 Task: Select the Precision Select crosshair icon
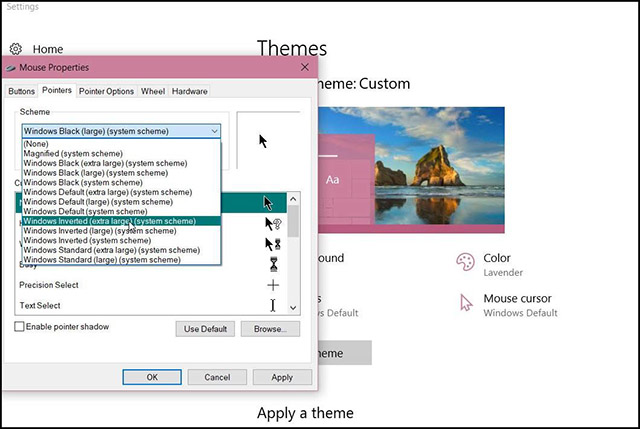(x=272, y=285)
